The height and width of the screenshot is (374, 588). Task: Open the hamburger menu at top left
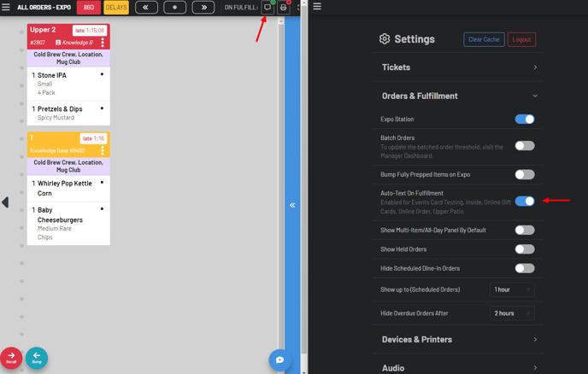point(7,8)
